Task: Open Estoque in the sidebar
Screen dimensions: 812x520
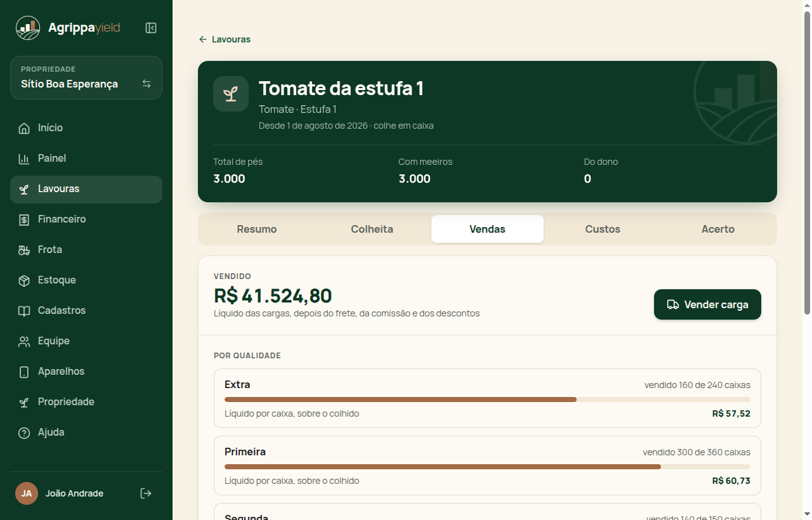Action: pos(86,280)
